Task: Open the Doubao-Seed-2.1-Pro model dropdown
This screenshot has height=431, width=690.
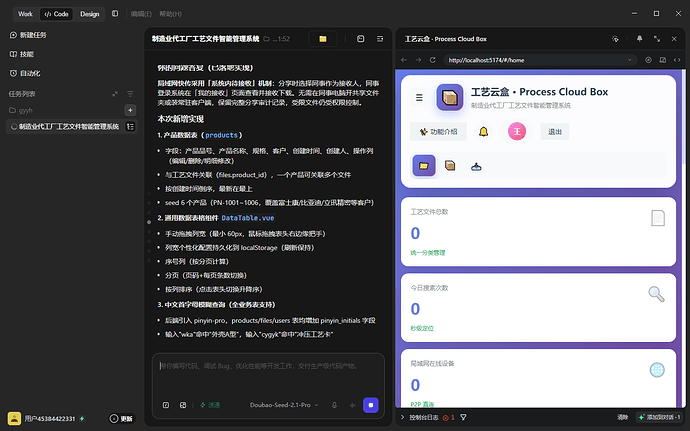Action: [284, 405]
